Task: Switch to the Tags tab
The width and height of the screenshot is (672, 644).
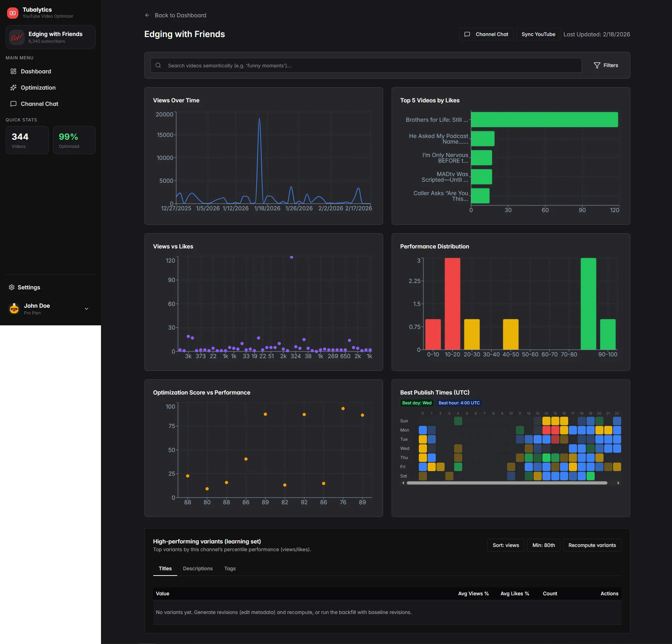Action: point(230,568)
